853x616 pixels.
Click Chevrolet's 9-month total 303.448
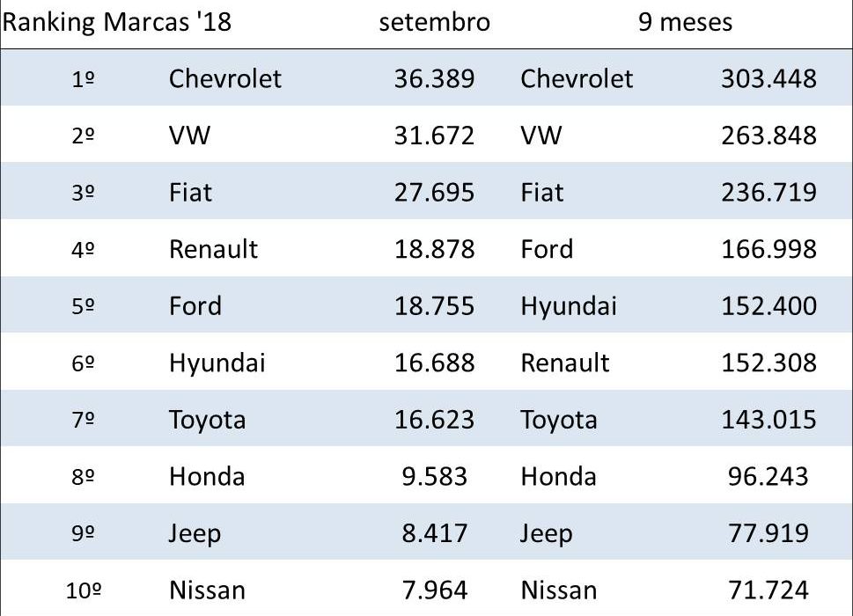click(x=768, y=79)
